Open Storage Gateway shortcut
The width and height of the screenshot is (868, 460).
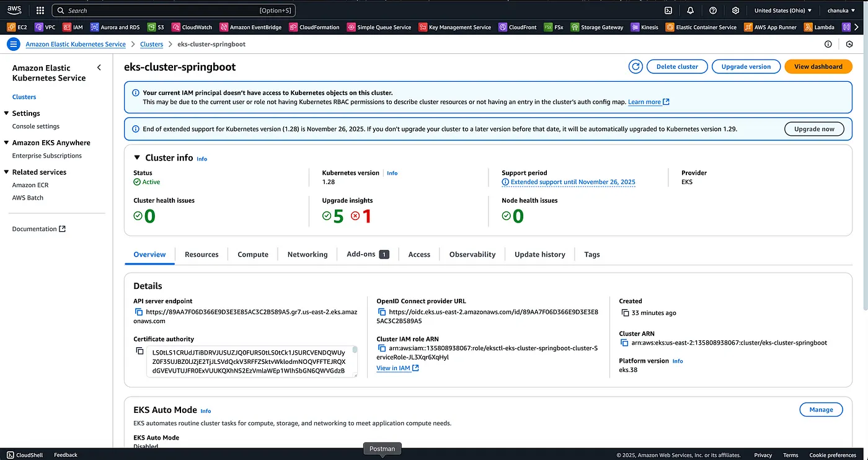pos(597,27)
